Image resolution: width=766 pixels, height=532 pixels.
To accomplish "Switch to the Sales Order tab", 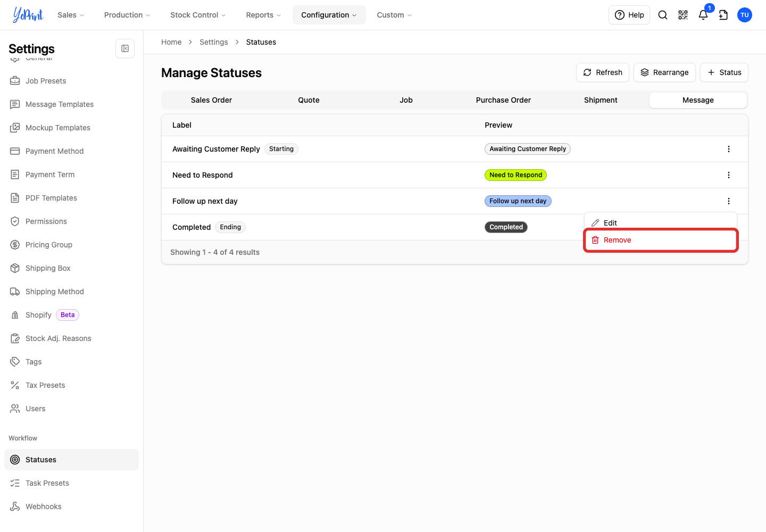I will 211,100.
